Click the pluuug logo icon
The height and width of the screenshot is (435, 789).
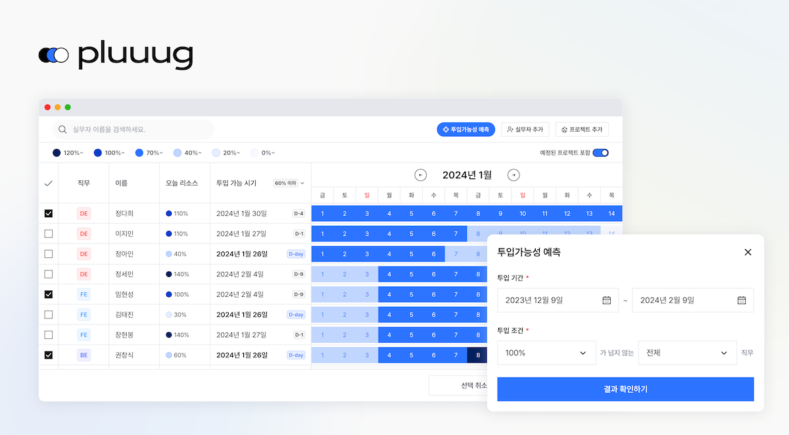tap(53, 55)
